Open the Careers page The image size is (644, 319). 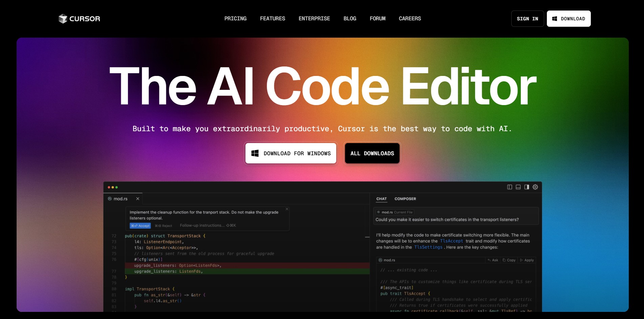[x=410, y=19]
